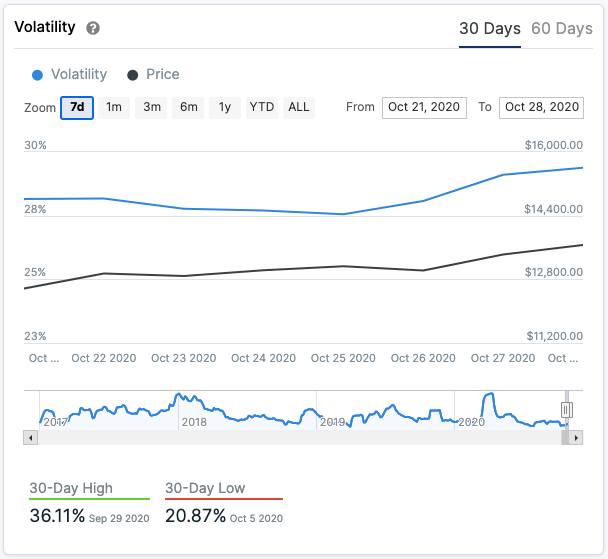Click the navigator scrollbar left arrow

pos(30,438)
